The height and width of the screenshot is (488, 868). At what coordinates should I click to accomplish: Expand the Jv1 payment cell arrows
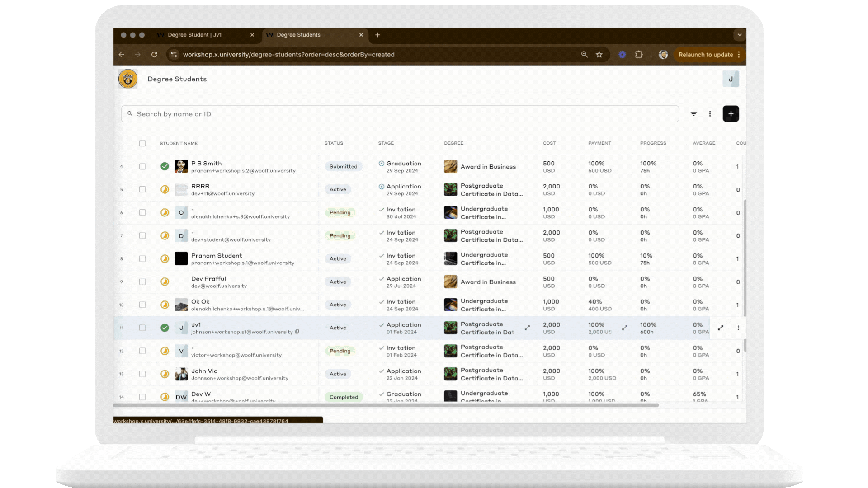click(624, 328)
